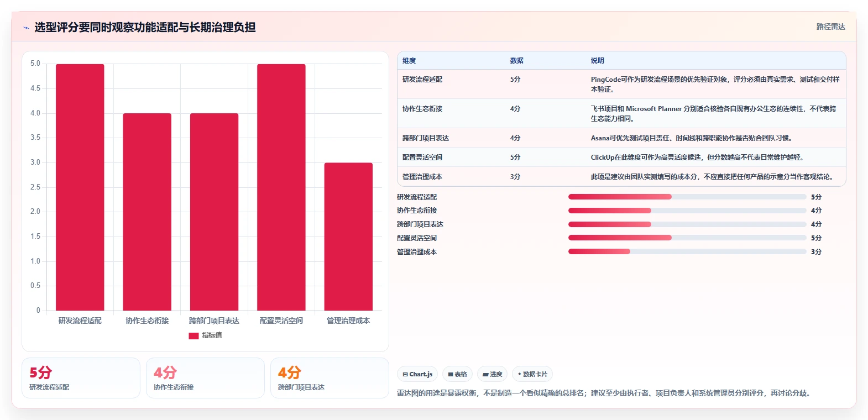This screenshot has width=868, height=420.
Task: Click the 跨部门项目表达 bar in the chart
Action: pos(215,212)
